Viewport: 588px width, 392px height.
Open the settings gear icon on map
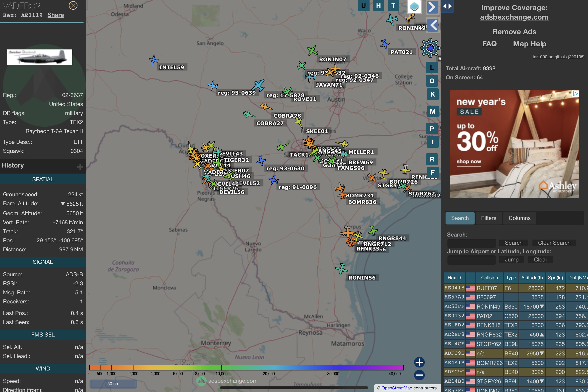tap(430, 48)
